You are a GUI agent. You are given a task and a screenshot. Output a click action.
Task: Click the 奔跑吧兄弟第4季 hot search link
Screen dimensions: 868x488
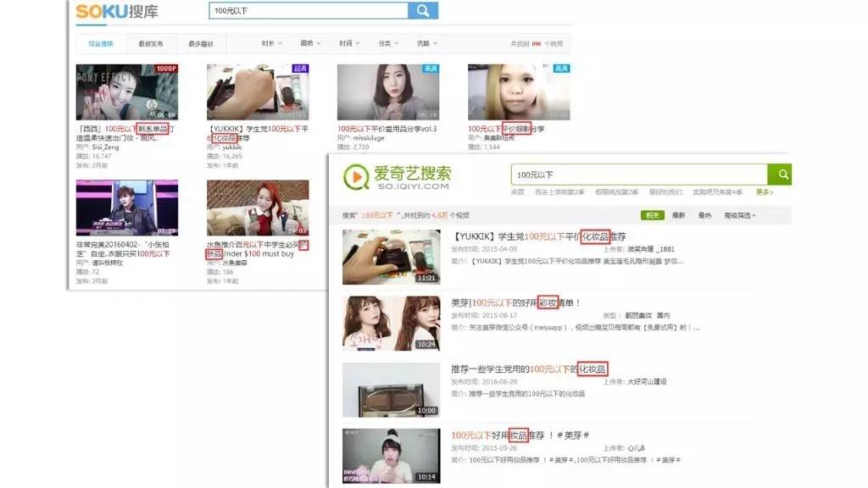click(717, 192)
